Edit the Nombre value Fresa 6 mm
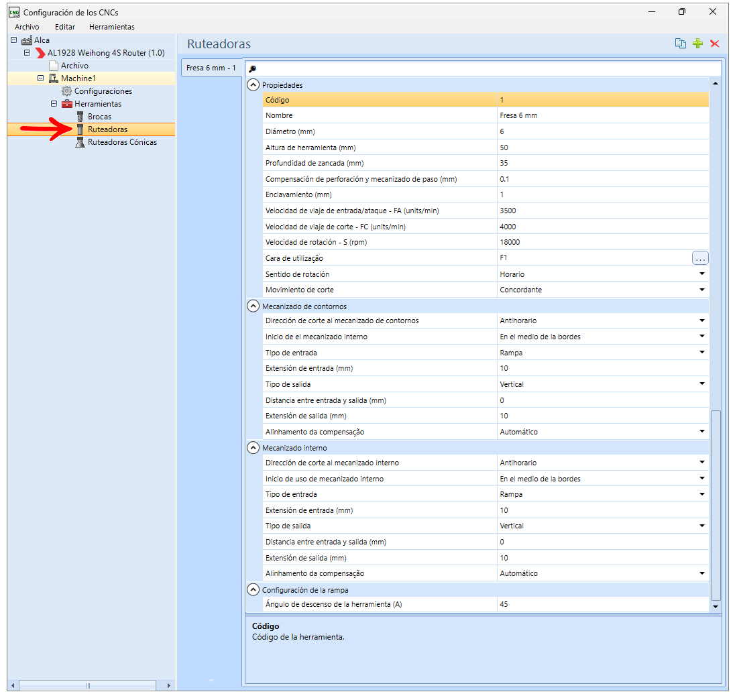739x700 pixels. 603,115
